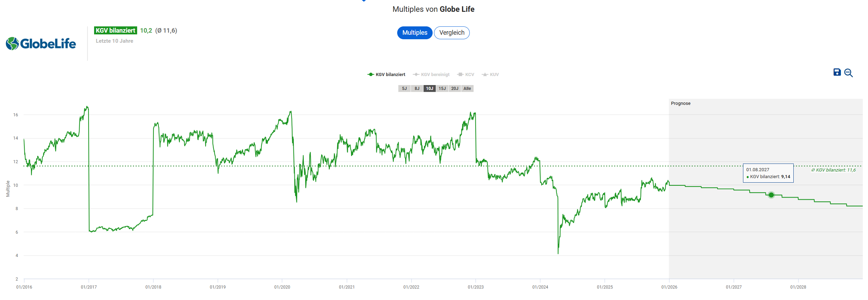This screenshot has height=300, width=868.
Task: Show the Alle time range
Action: pos(467,89)
